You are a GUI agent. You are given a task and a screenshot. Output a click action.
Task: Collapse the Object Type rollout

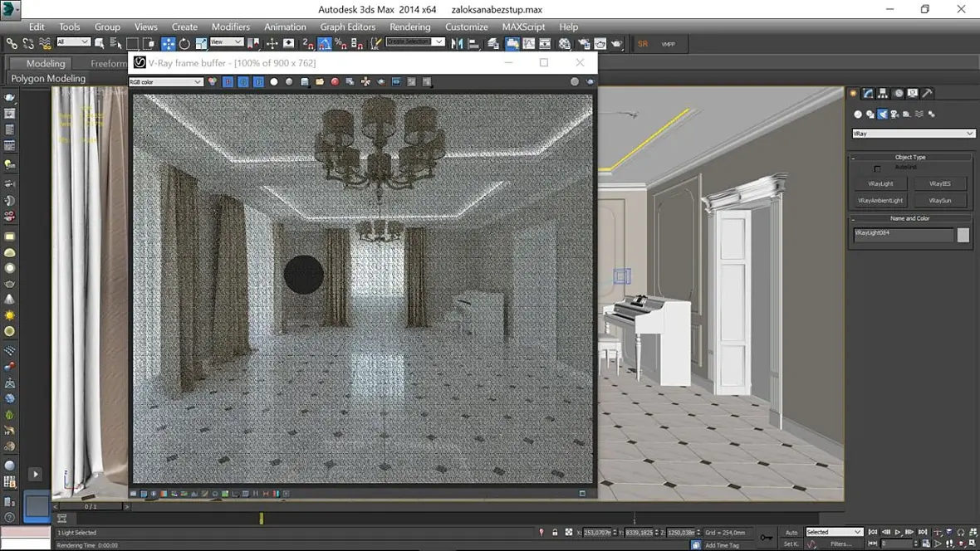[x=910, y=158]
